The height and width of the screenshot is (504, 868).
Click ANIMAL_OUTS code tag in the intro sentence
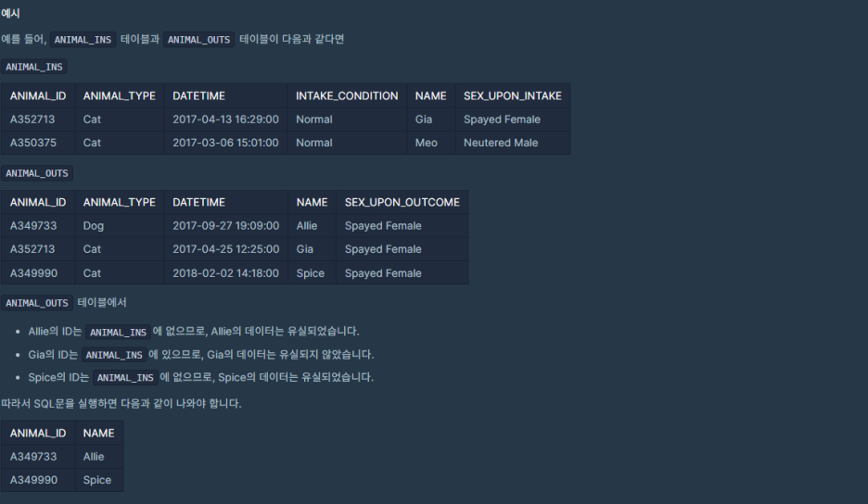[198, 40]
